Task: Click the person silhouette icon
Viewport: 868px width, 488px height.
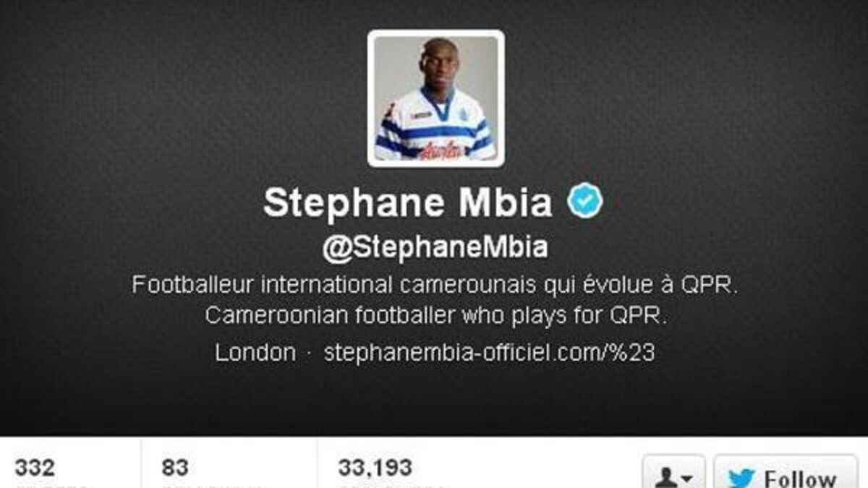Action: pos(666,479)
